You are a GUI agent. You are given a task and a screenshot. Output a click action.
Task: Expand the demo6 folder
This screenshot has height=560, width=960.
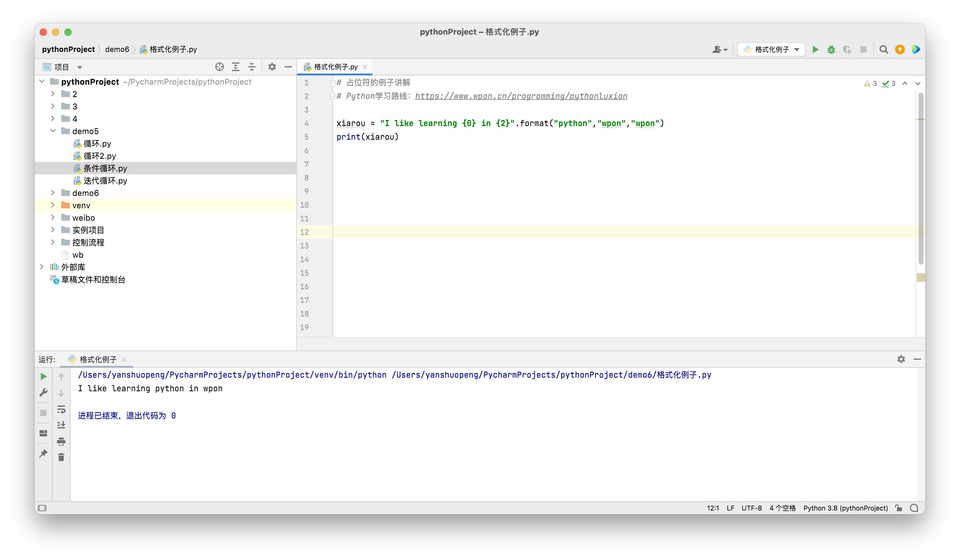[x=53, y=193]
